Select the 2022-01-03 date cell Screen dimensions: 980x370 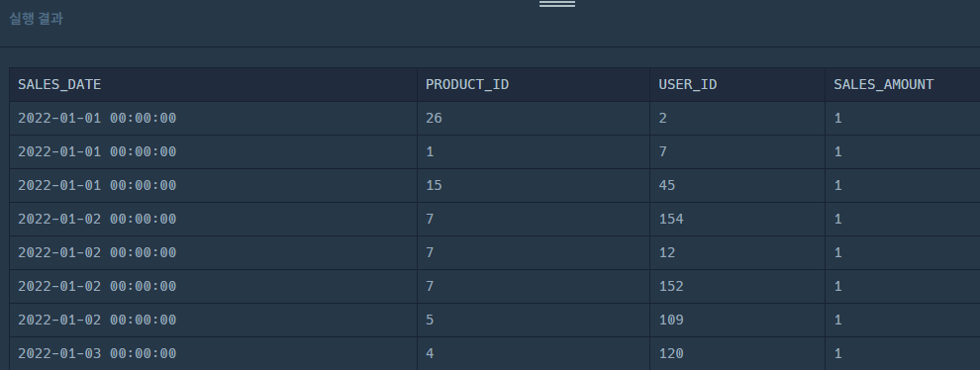[213, 354]
